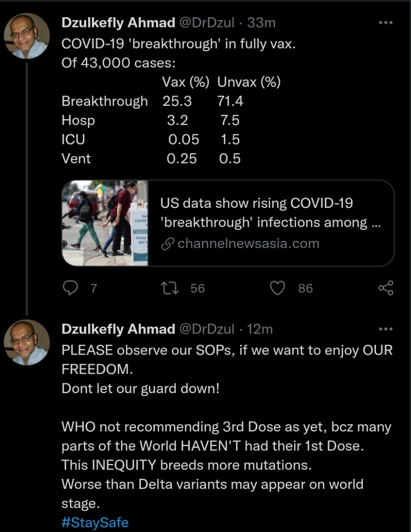Select Dzulkefly Ahmad name on first tweet
411x532 pixels.
(118, 23)
